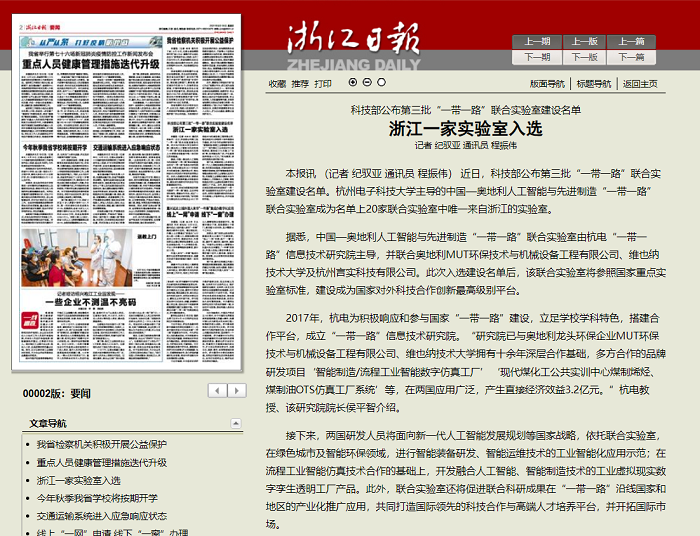The width and height of the screenshot is (700, 536).
Task: Open previous article 上一篇
Action: pos(631,42)
